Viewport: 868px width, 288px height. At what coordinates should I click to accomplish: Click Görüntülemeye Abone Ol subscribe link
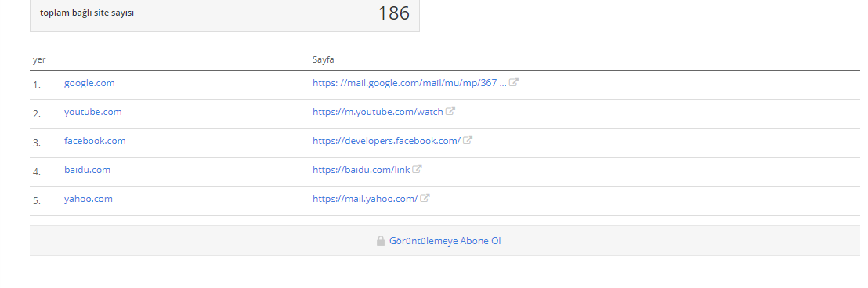pyautogui.click(x=445, y=241)
